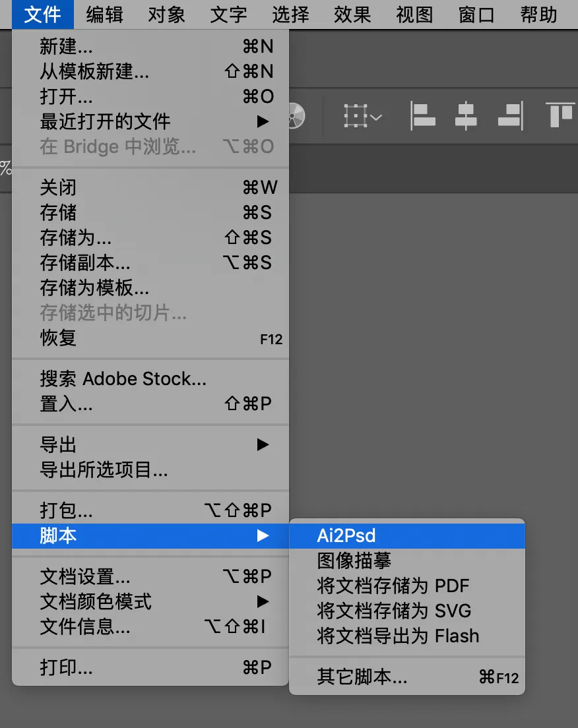The image size is (578, 728).
Task: Click the horizontal align left icon
Action: coord(422,115)
